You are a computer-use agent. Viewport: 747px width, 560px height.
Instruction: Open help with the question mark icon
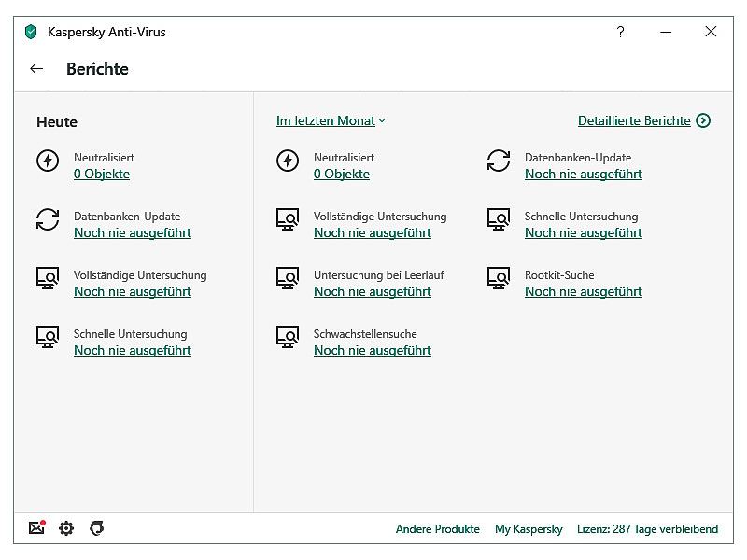point(620,32)
